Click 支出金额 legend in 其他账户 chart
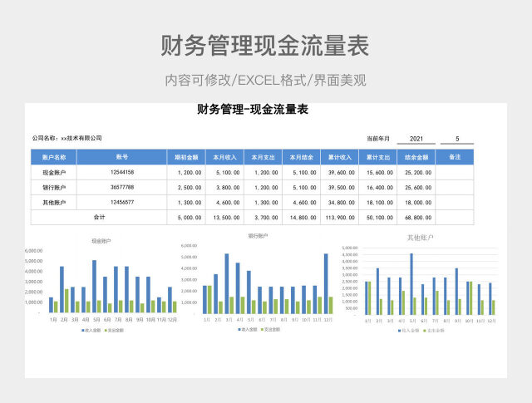This screenshot has height=403, width=532. click(434, 331)
